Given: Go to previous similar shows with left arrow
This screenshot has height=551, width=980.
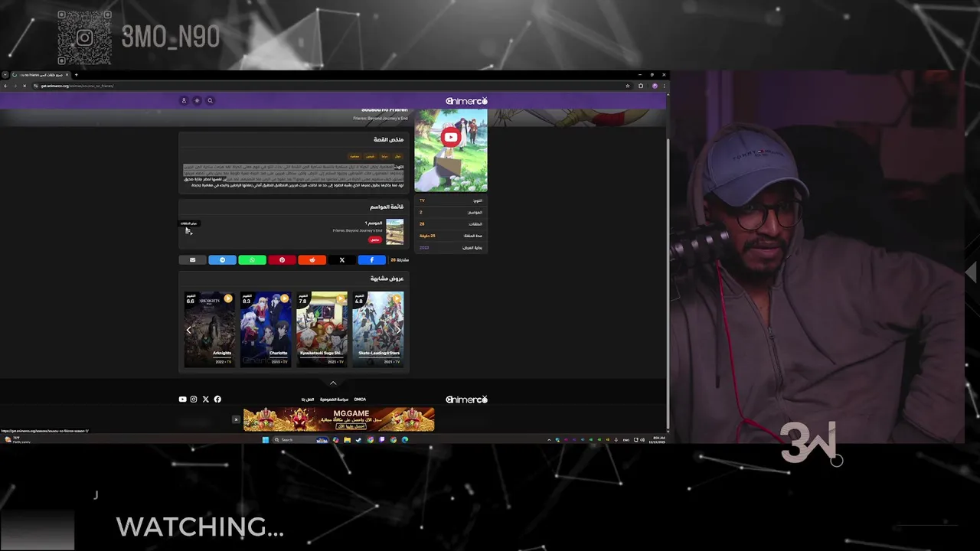Looking at the screenshot, I should (189, 330).
